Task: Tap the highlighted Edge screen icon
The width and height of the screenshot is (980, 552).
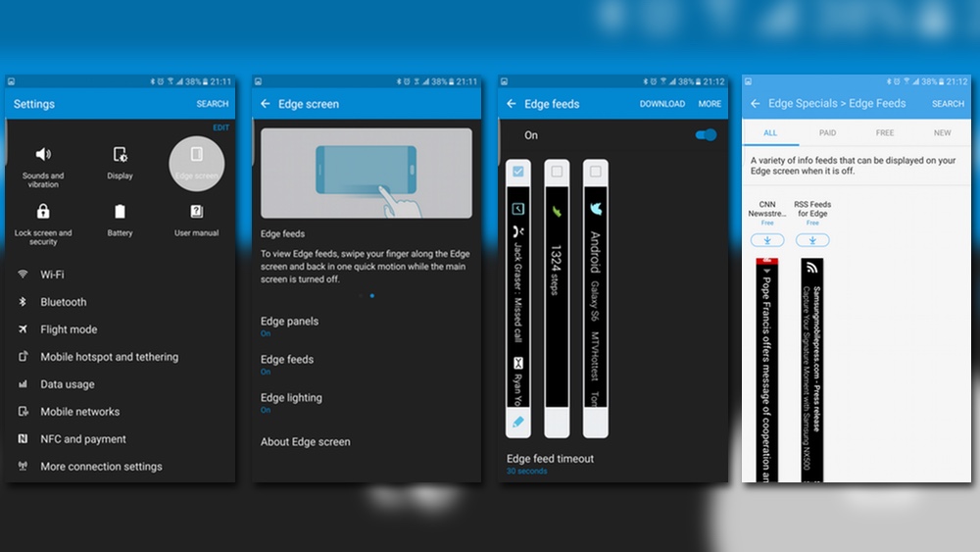Action: 197,157
